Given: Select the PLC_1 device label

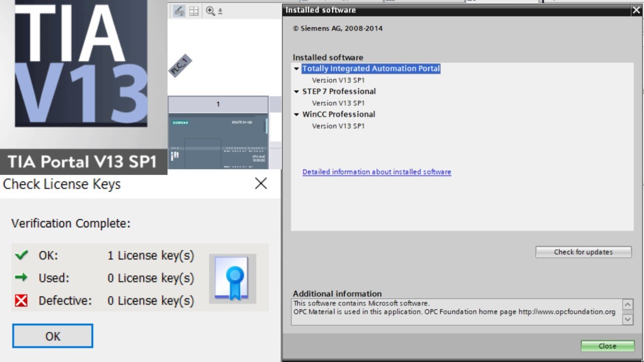Looking at the screenshot, I should (180, 66).
